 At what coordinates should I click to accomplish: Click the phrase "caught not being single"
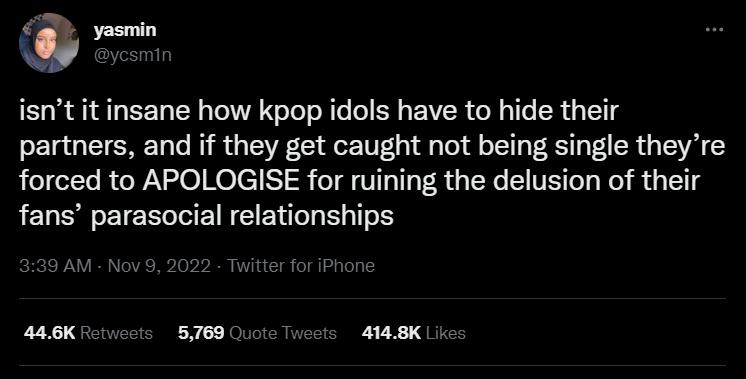pyautogui.click(x=478, y=147)
